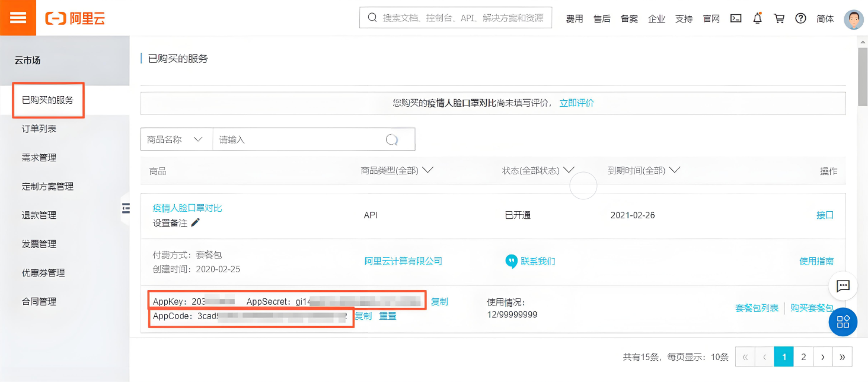Click 接口 link in product row
This screenshot has width=868, height=382.
(825, 215)
